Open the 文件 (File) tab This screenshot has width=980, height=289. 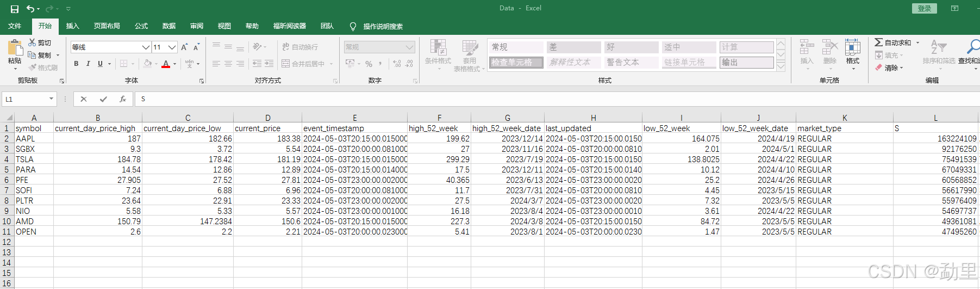[x=15, y=26]
